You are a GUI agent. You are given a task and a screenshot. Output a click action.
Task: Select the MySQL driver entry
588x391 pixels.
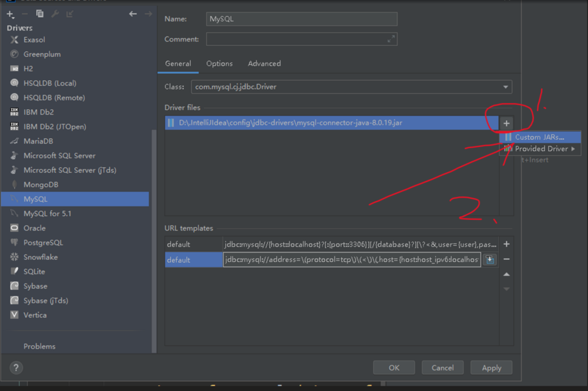(x=75, y=199)
